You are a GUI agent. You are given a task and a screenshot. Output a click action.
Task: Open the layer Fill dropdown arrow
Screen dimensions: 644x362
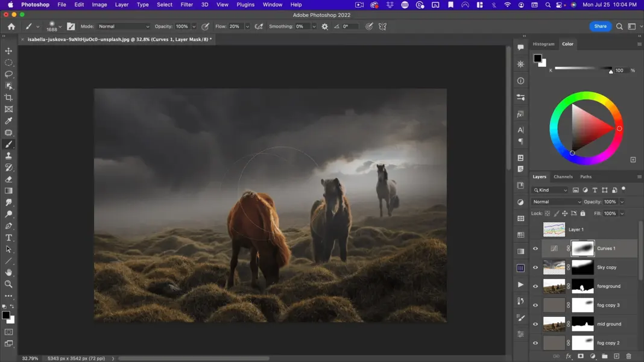(622, 213)
